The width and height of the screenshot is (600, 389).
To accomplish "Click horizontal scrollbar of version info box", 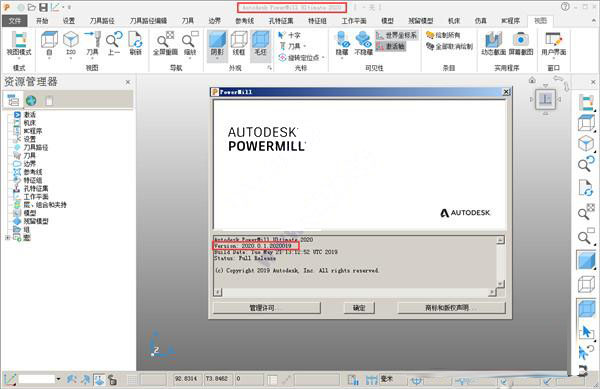I will 355,293.
